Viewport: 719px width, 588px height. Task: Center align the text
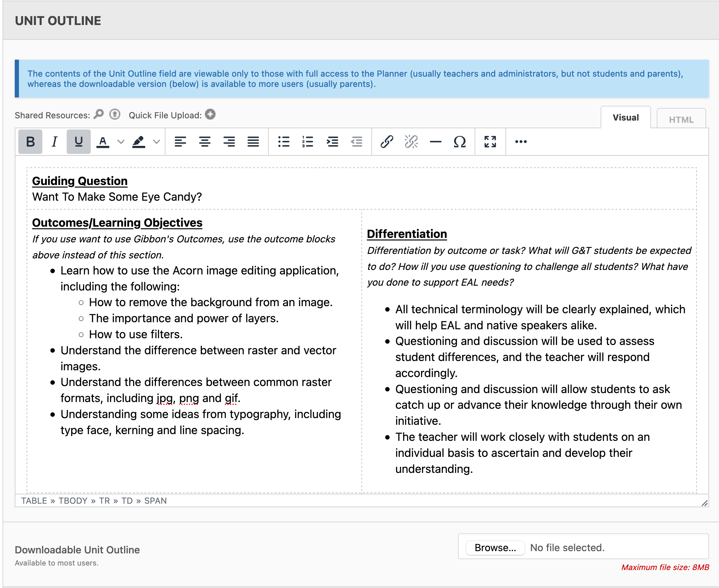click(x=205, y=142)
